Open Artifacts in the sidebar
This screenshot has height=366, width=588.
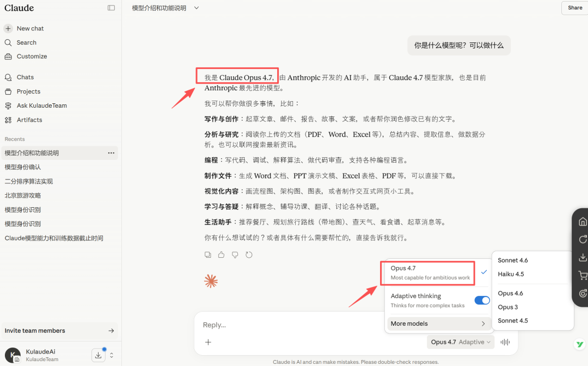click(x=23, y=120)
